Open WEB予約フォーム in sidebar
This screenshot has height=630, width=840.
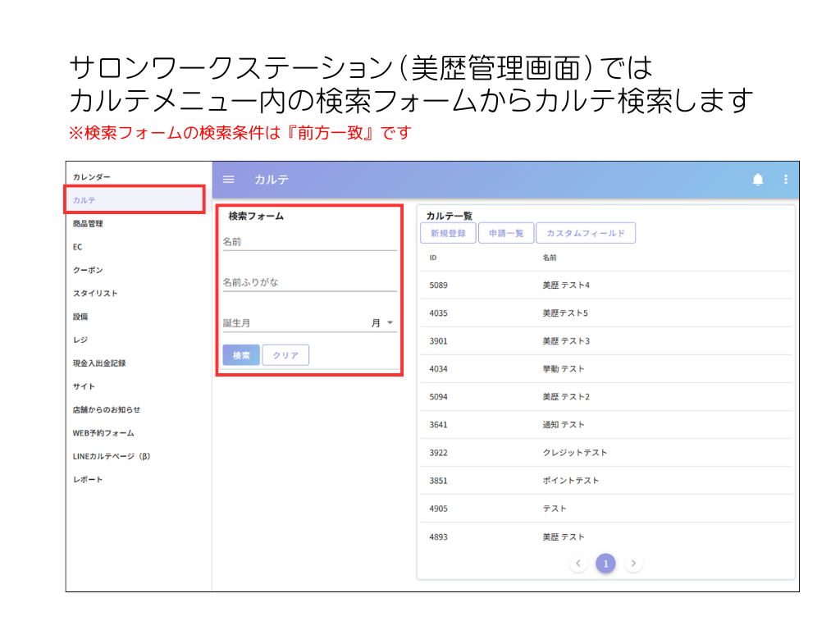click(103, 433)
